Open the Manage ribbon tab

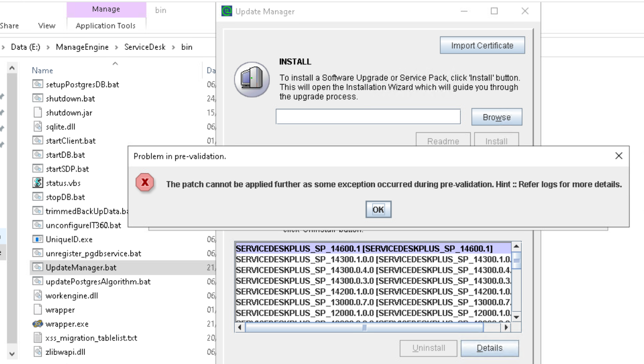(x=106, y=9)
